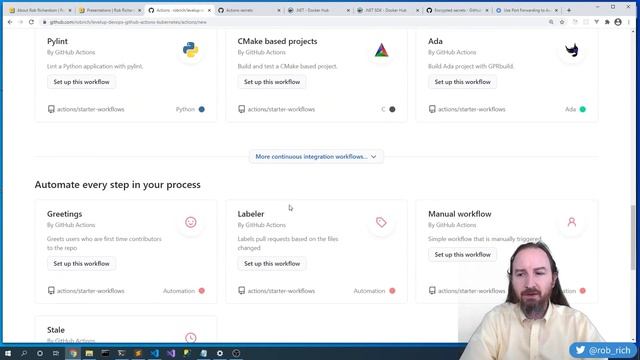The image size is (640, 360).
Task: Click the Manual workflow person icon
Action: (x=572, y=222)
